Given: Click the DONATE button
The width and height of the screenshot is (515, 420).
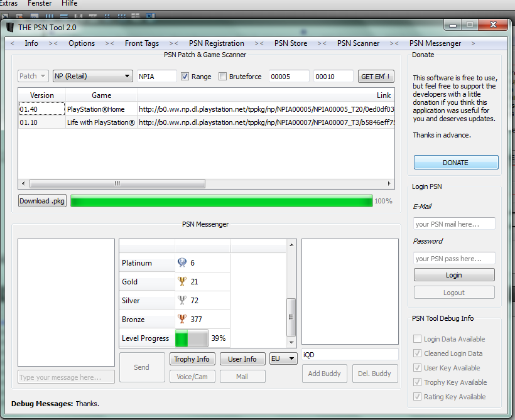Looking at the screenshot, I should (x=455, y=163).
